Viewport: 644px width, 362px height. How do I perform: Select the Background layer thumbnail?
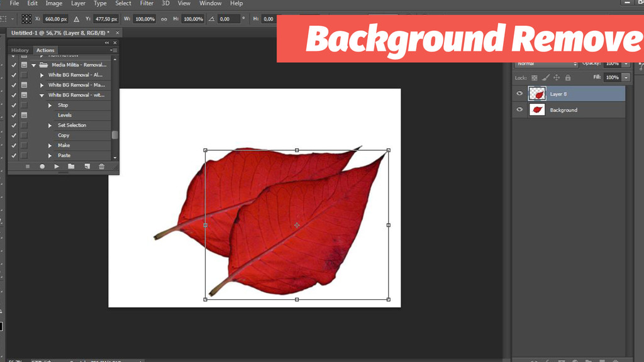pyautogui.click(x=537, y=110)
